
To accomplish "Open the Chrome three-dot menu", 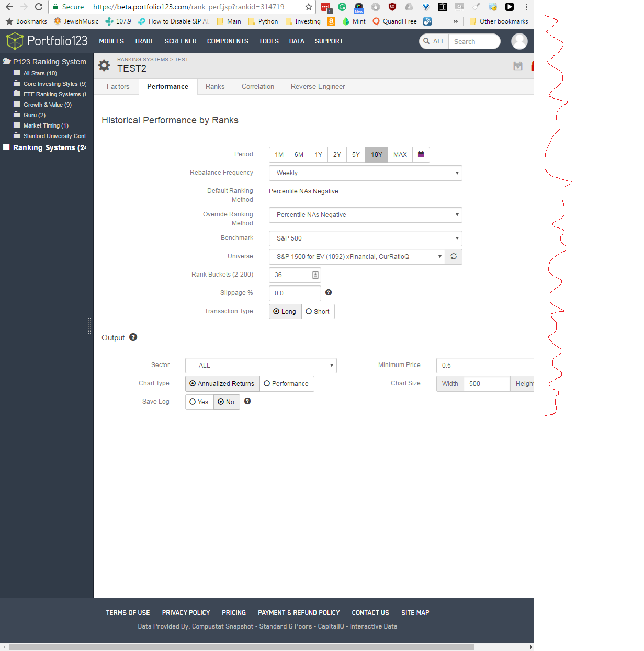I will click(x=526, y=7).
